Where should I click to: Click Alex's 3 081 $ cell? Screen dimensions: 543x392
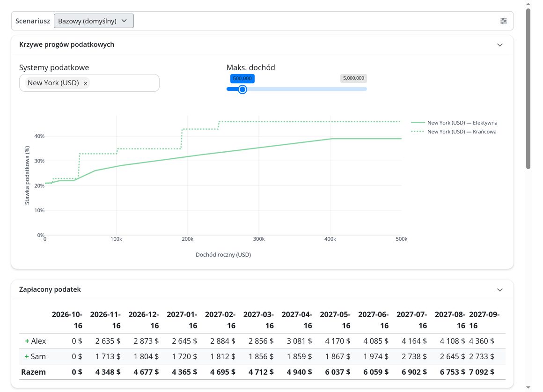coord(299,341)
